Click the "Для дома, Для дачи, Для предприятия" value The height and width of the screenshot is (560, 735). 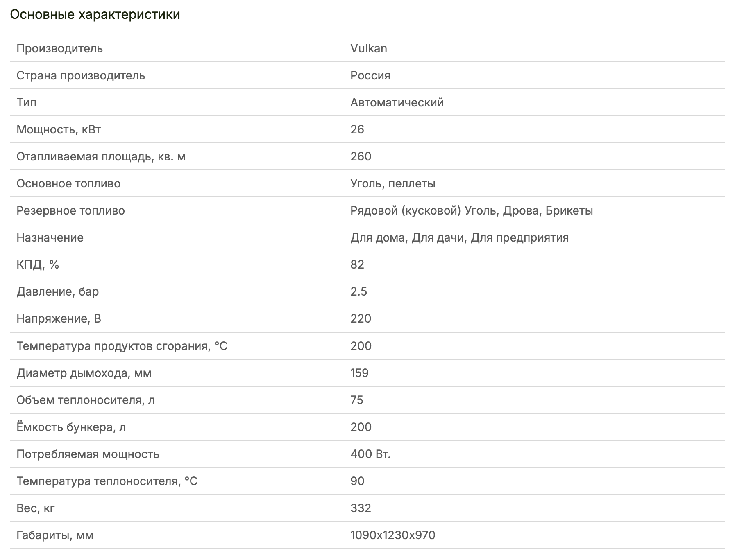coord(459,237)
